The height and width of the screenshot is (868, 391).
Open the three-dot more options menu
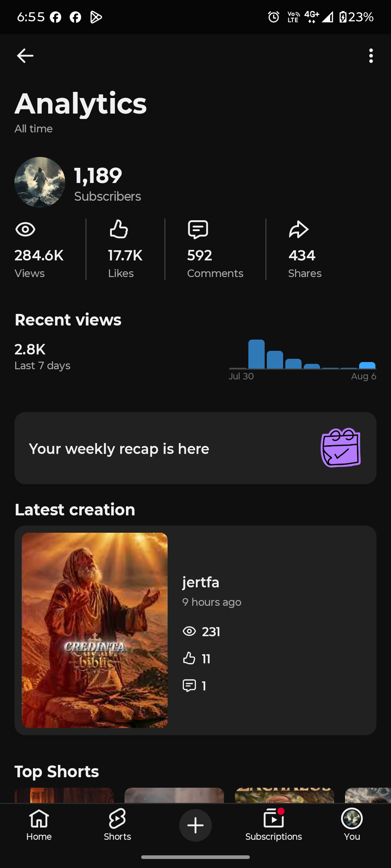click(x=371, y=56)
